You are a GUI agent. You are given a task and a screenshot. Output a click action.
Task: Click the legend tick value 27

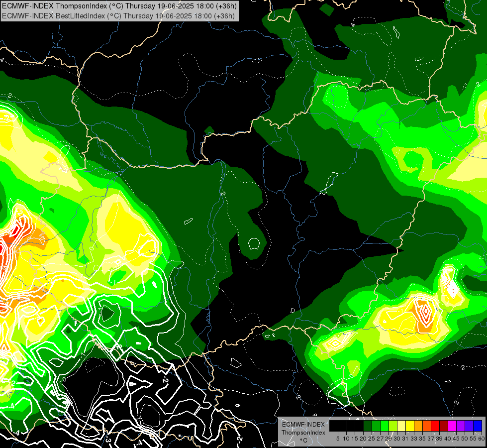[380, 439]
